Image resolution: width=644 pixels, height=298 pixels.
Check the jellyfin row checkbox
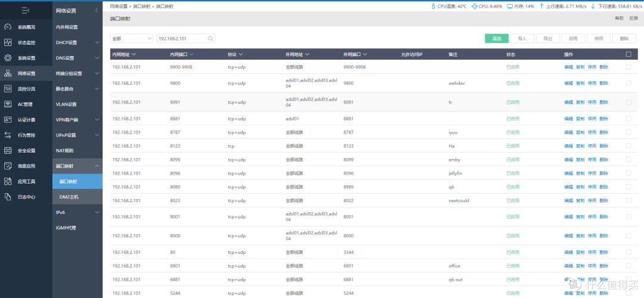point(628,173)
